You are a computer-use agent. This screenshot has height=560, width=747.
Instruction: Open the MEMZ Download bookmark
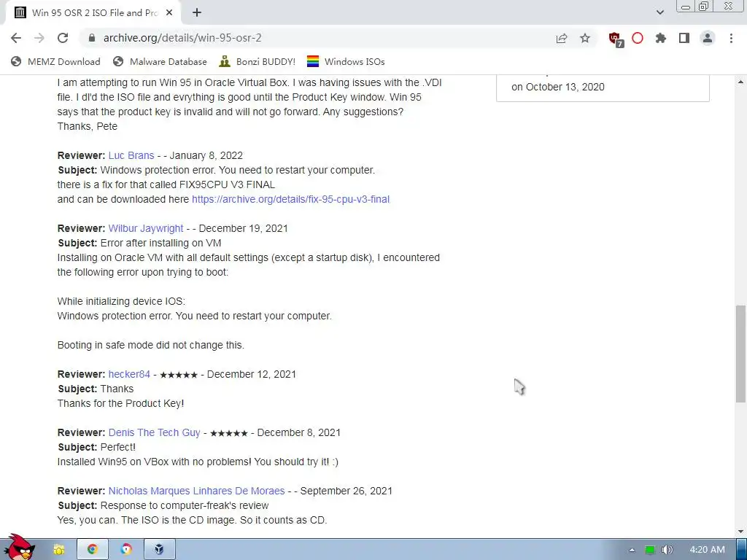[55, 61]
